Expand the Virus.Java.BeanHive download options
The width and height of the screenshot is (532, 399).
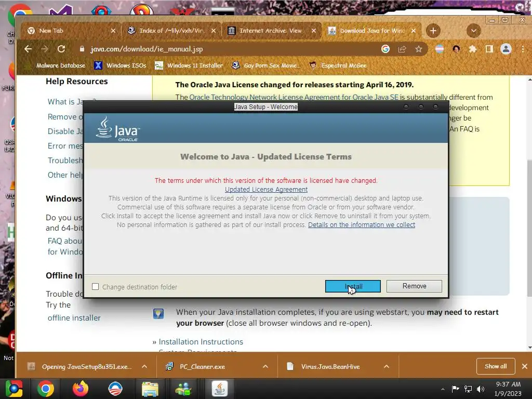387,366
